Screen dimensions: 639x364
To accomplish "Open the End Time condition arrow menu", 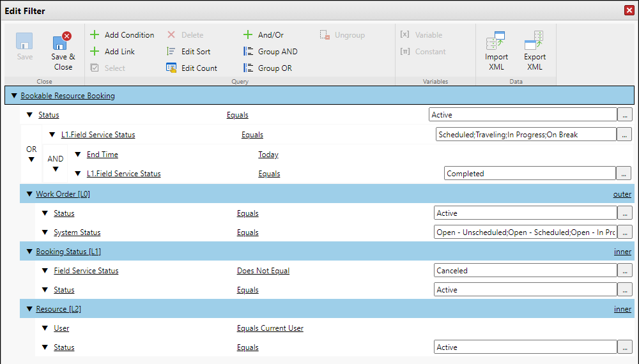I will coord(78,155).
